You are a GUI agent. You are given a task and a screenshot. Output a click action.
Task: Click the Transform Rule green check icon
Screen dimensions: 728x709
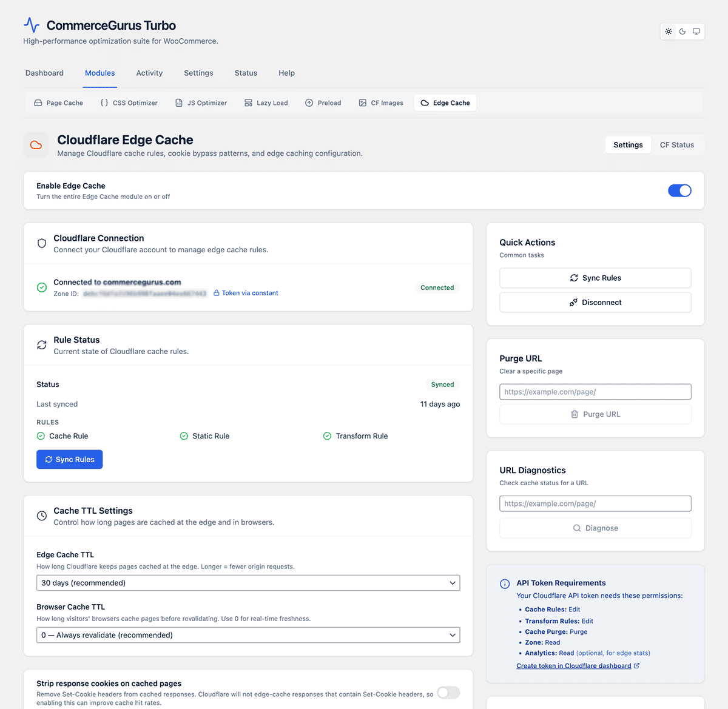tap(327, 436)
